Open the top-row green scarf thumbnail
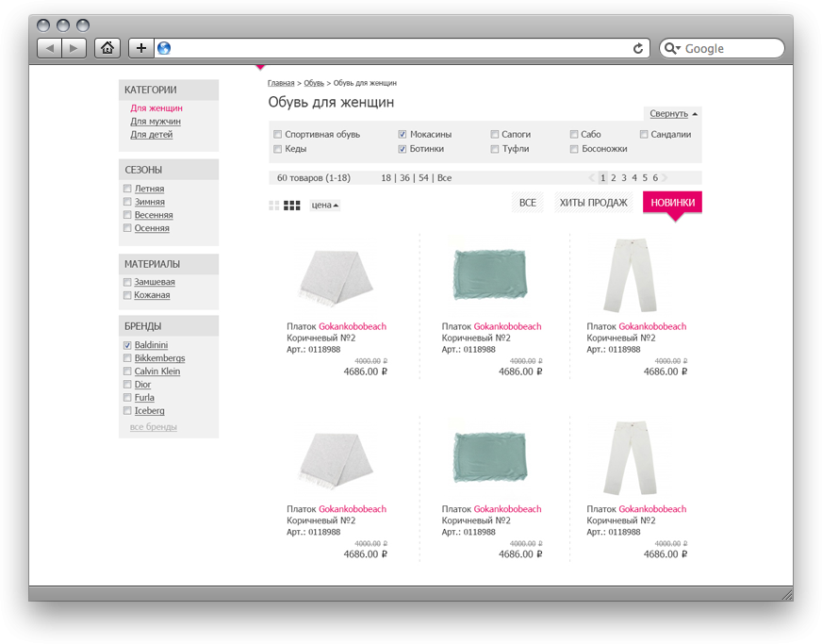The width and height of the screenshot is (822, 644). coord(490,274)
